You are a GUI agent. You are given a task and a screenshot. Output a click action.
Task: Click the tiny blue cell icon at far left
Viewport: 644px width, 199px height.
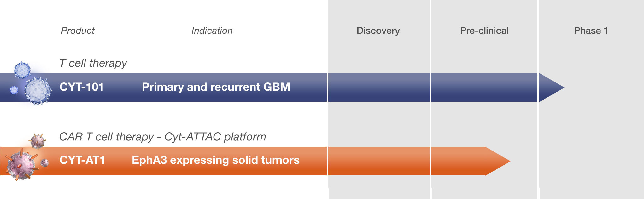(x=14, y=90)
